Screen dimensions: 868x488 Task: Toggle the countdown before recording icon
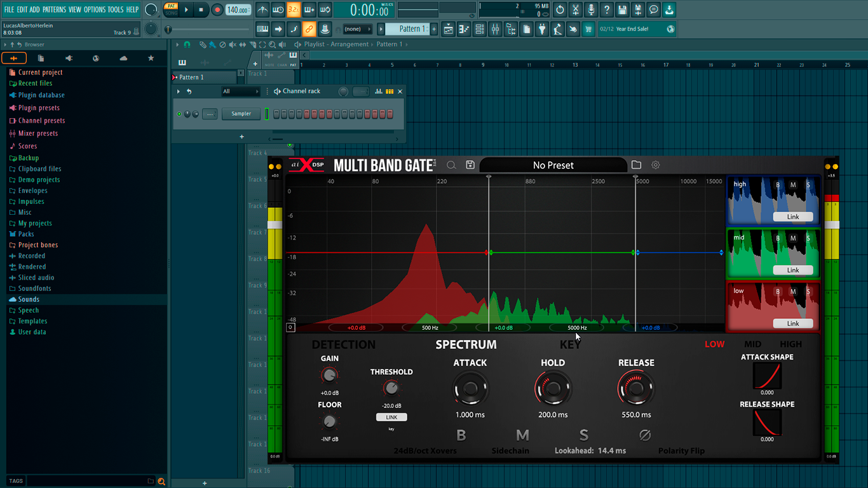pyautogui.click(x=294, y=10)
